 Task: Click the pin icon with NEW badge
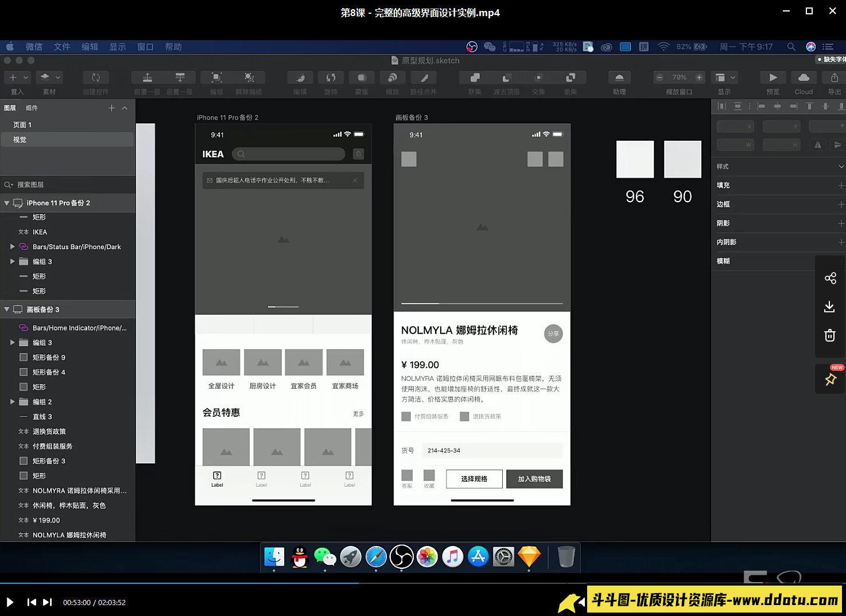831,379
